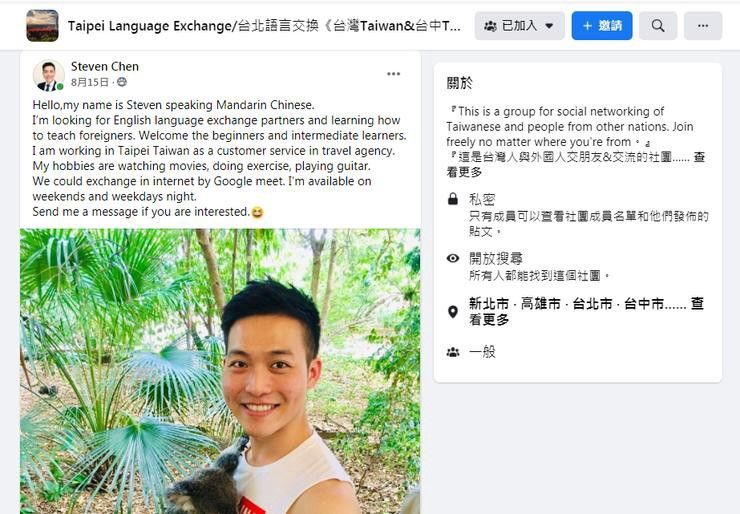Open the group's three-dot more options menu
Screen dimensions: 740x514
point(703,25)
